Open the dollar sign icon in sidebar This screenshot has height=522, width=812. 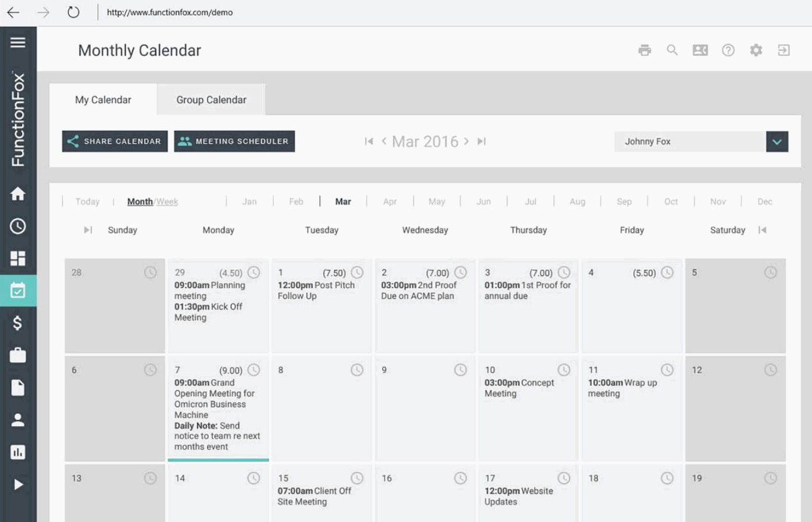tap(18, 323)
